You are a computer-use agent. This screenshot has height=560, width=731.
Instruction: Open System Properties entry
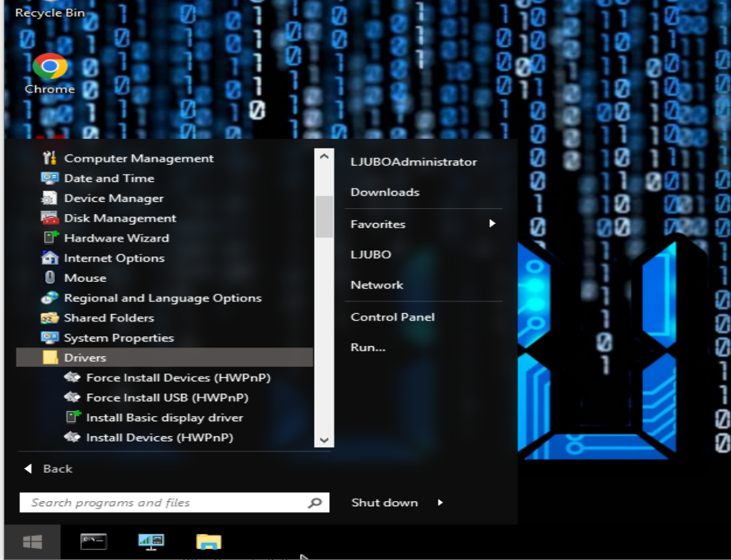coord(165,337)
